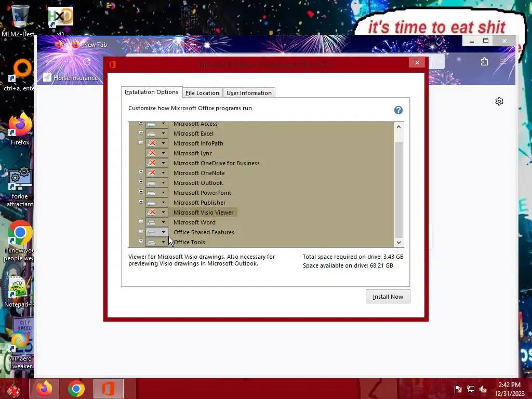Click the Office logo in the setup title bar
Screen dimensions: 532x399
tap(113, 64)
